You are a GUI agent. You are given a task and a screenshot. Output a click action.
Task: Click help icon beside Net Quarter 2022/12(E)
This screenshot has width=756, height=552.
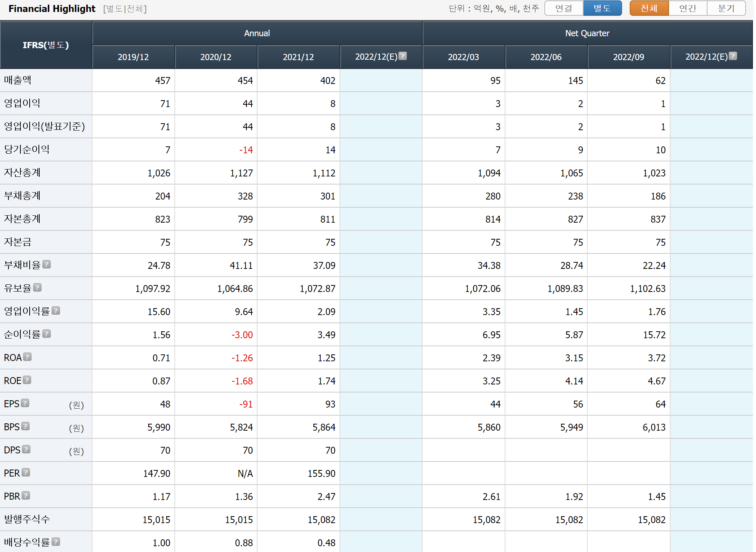(733, 56)
